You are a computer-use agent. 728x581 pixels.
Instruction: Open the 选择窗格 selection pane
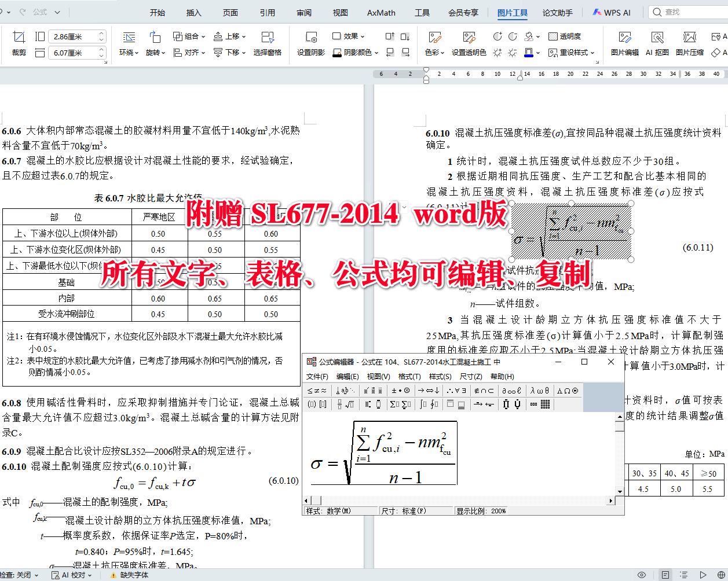pos(267,43)
